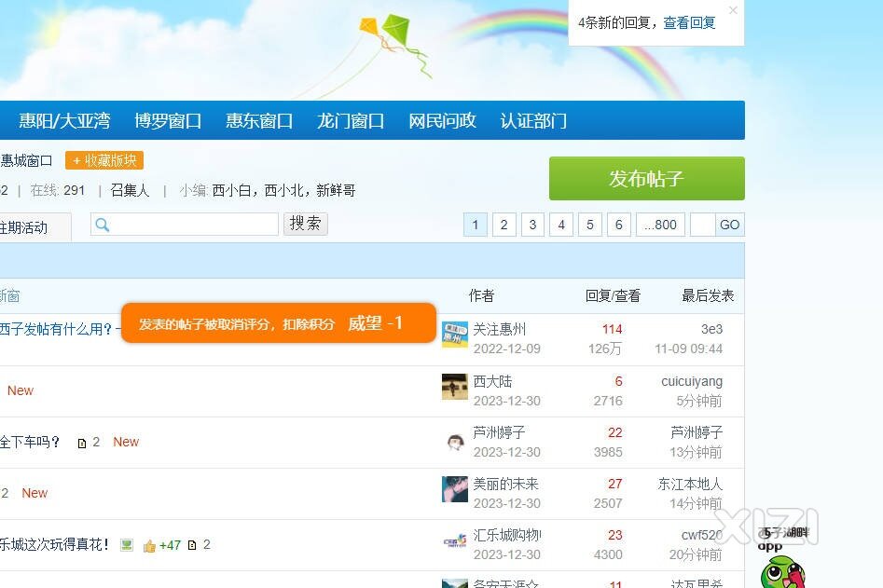Open last poster 东江本地人's link
This screenshot has width=883, height=588.
pos(690,484)
